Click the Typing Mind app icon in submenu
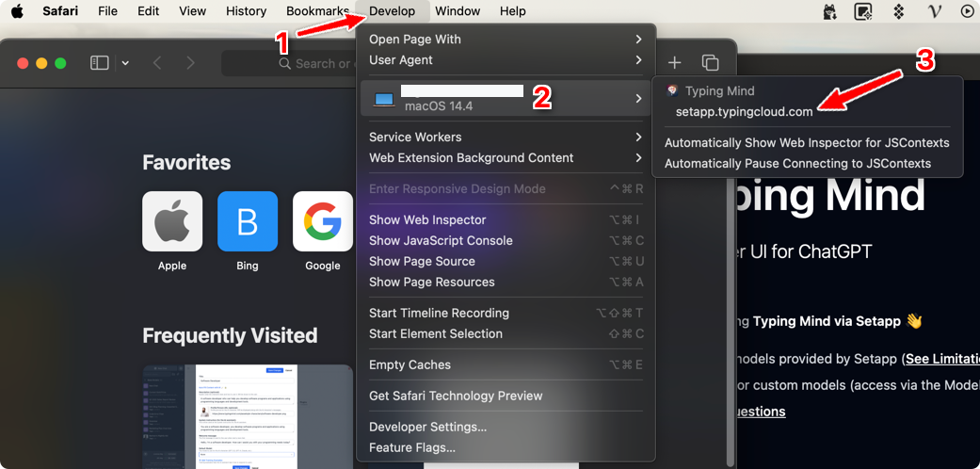Image resolution: width=980 pixels, height=469 pixels. pyautogui.click(x=672, y=90)
